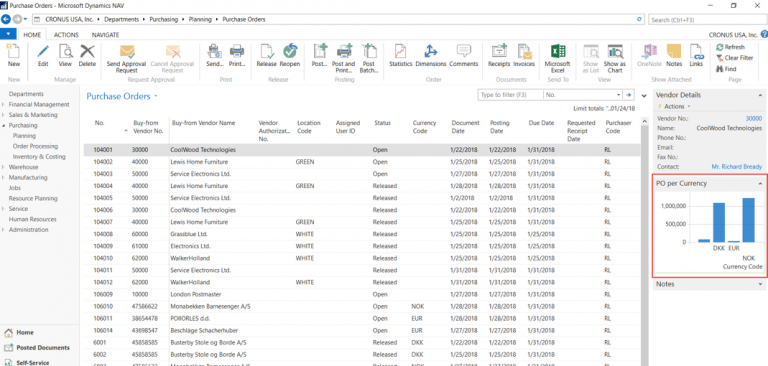Reopen the selected order

pos(290,55)
